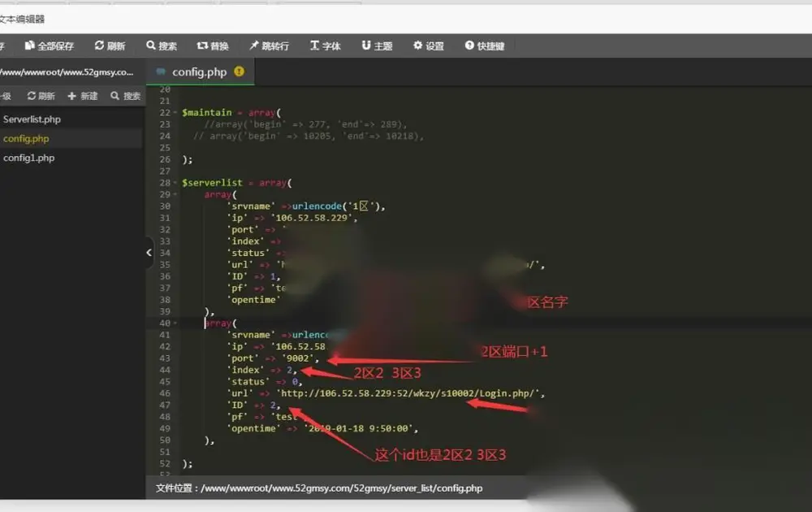Click line number 52 in the gutter

[165, 464]
